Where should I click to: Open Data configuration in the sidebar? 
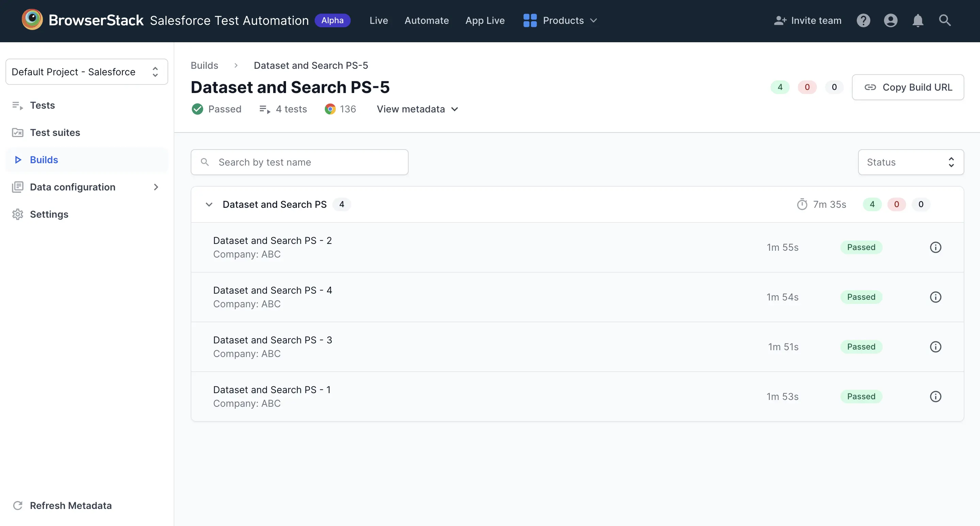[87, 187]
